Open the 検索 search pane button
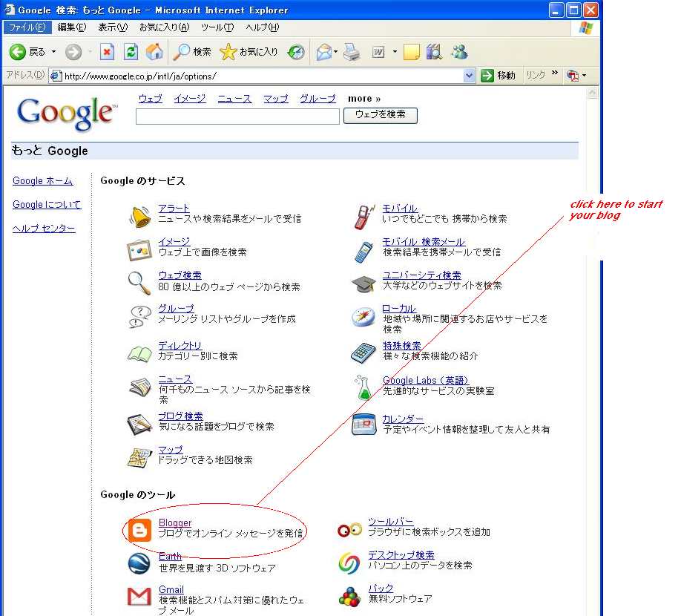 tap(191, 52)
